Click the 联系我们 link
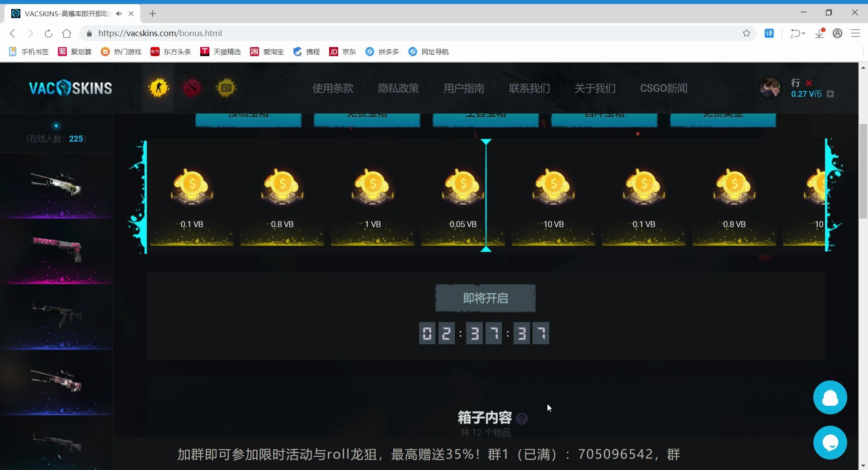868x470 pixels. [x=529, y=88]
